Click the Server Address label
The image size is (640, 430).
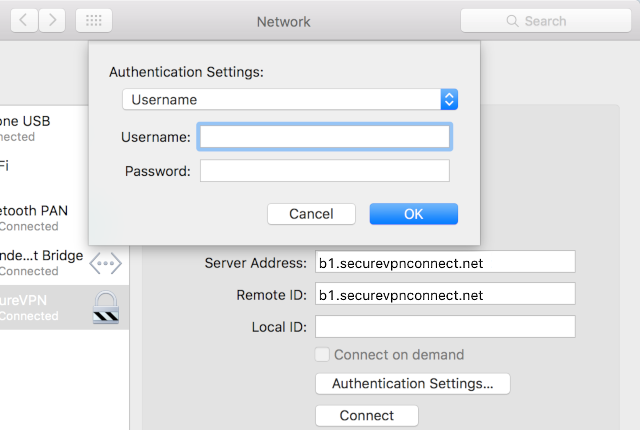click(256, 263)
